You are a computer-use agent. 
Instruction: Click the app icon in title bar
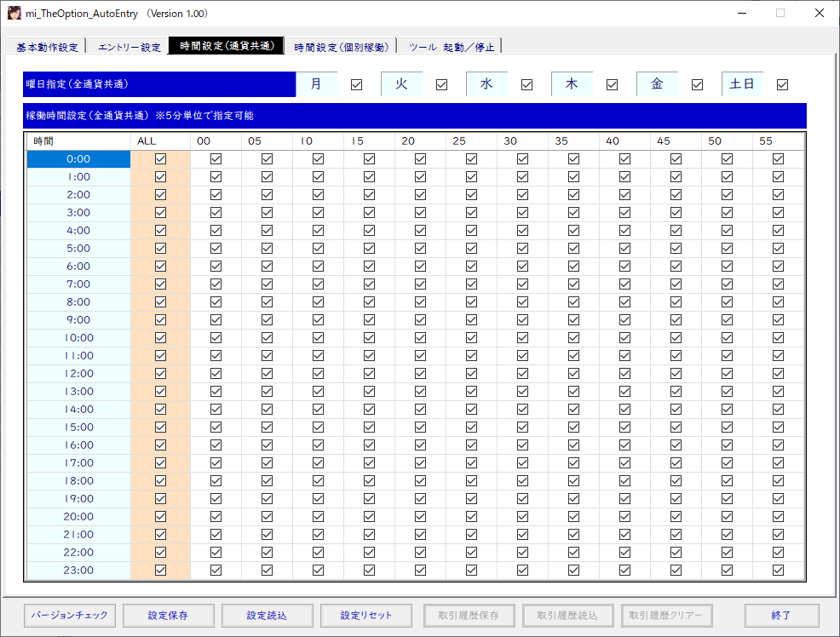click(14, 14)
